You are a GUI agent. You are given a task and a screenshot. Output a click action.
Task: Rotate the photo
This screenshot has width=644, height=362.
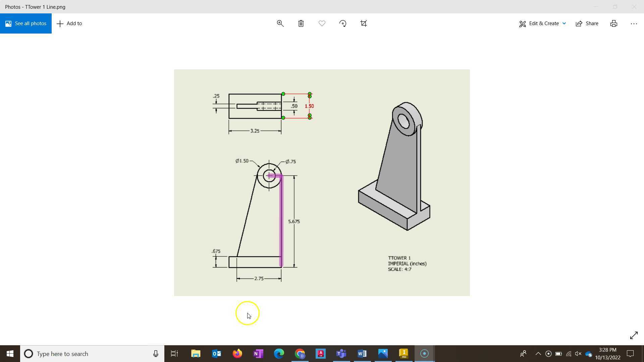click(x=343, y=23)
